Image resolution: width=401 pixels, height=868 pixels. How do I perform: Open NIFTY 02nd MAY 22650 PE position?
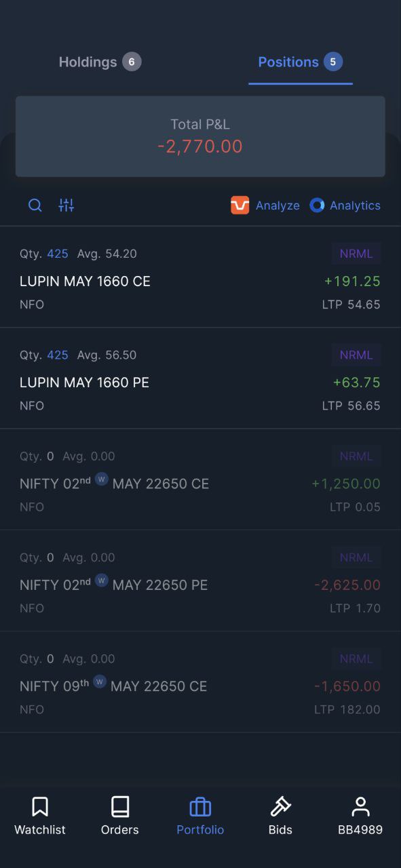click(x=200, y=580)
